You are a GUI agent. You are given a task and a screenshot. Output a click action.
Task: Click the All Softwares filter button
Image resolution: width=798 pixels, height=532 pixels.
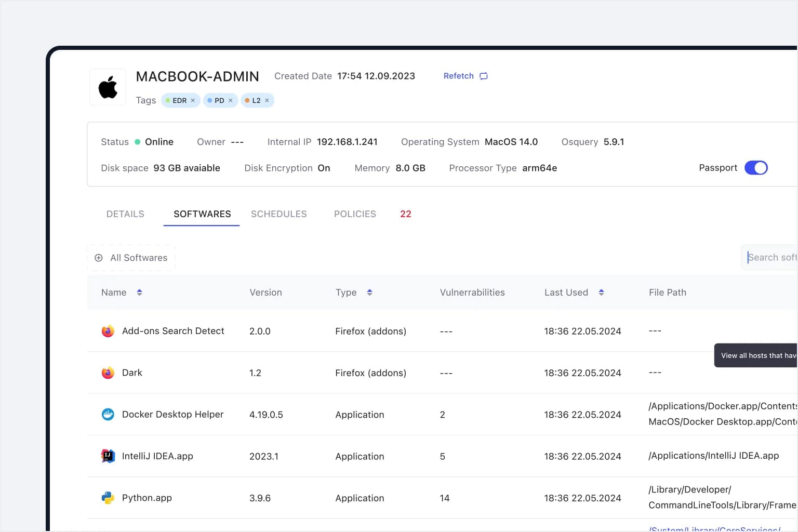point(131,258)
